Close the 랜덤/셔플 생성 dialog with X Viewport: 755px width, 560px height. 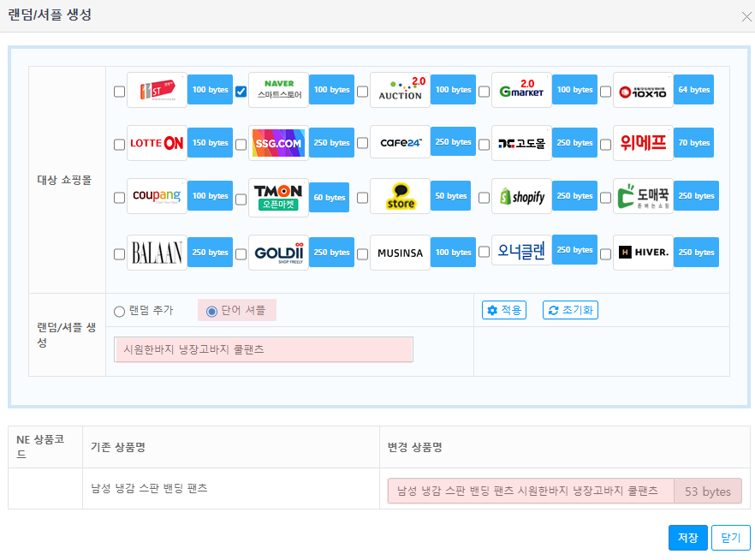[746, 17]
